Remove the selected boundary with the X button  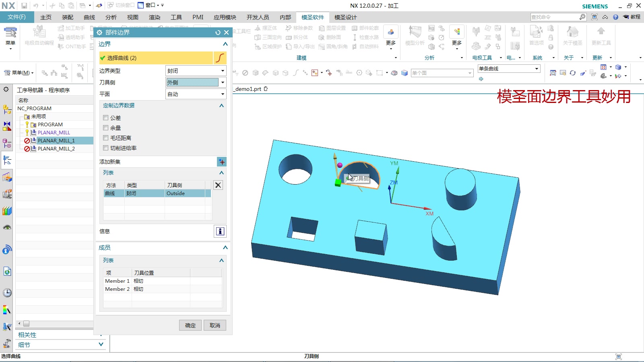point(218,185)
